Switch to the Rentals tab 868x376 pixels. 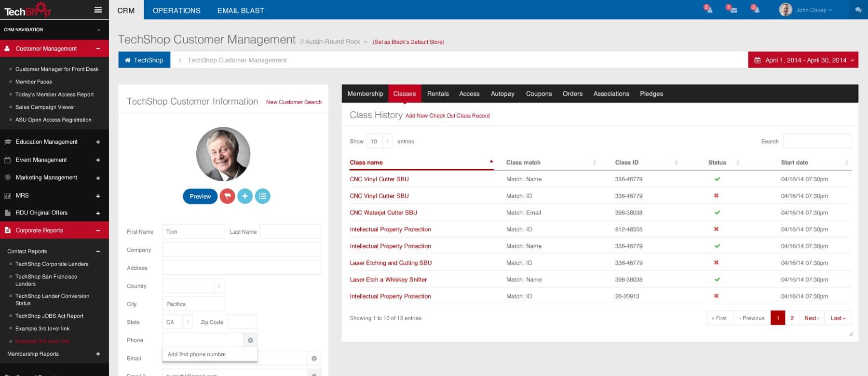pos(438,94)
